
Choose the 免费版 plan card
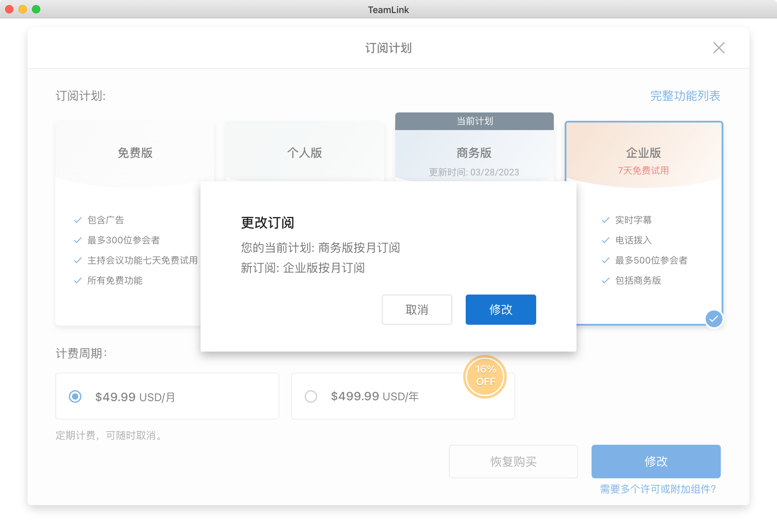135,153
